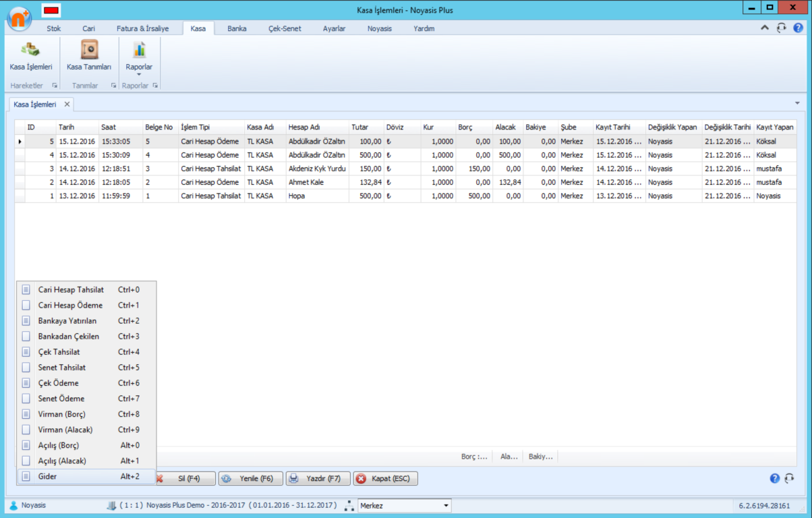Click the Noyasis user icon in status bar
The width and height of the screenshot is (812, 518).
tap(13, 505)
